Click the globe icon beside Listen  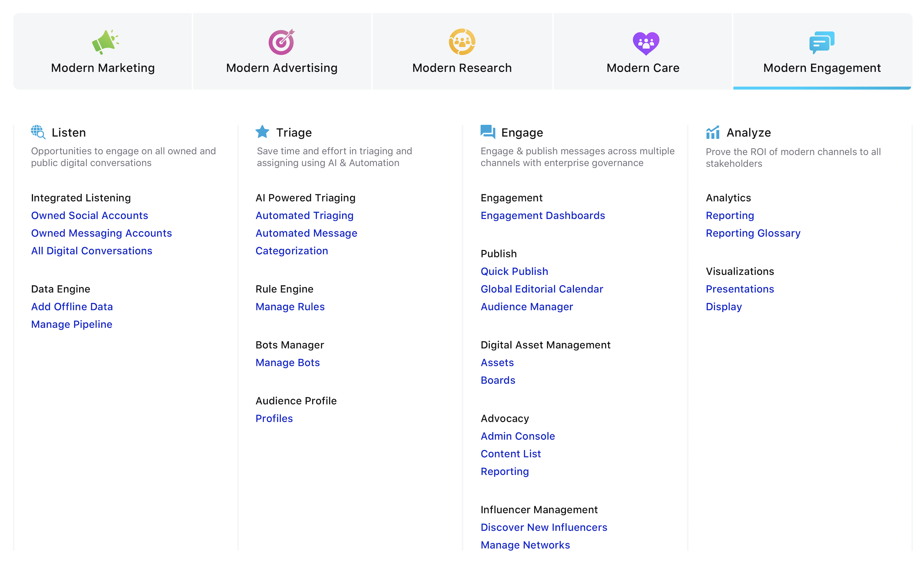coord(38,132)
